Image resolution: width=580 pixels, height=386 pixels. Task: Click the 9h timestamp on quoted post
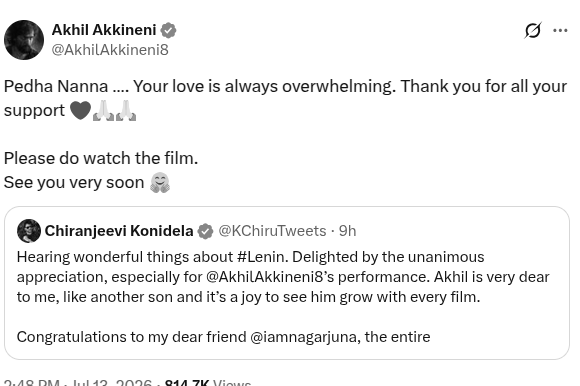[347, 231]
